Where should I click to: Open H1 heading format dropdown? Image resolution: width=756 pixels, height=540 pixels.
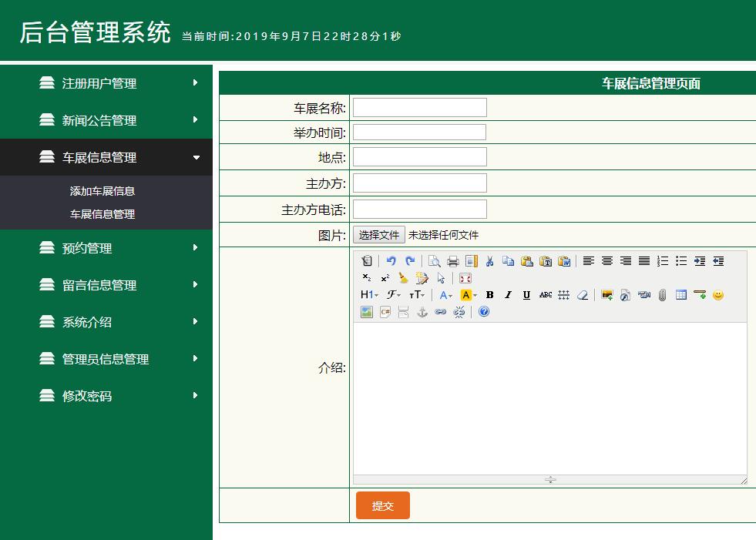tap(369, 295)
